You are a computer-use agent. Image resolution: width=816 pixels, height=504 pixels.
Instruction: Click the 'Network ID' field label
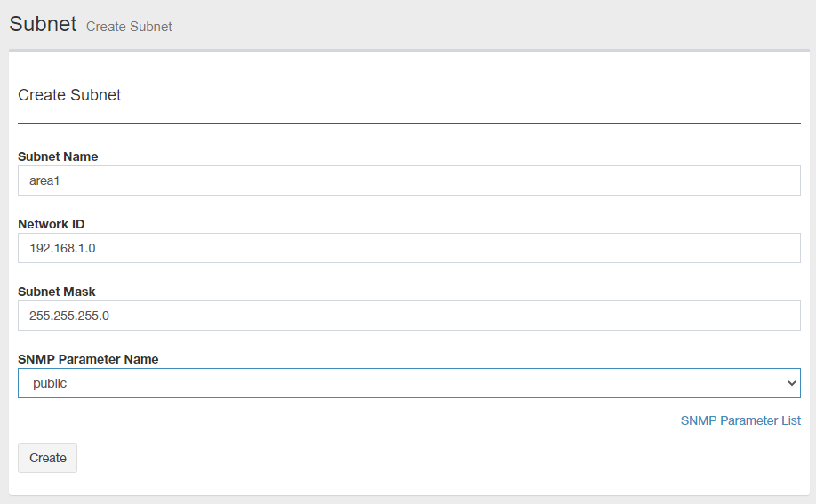click(52, 224)
